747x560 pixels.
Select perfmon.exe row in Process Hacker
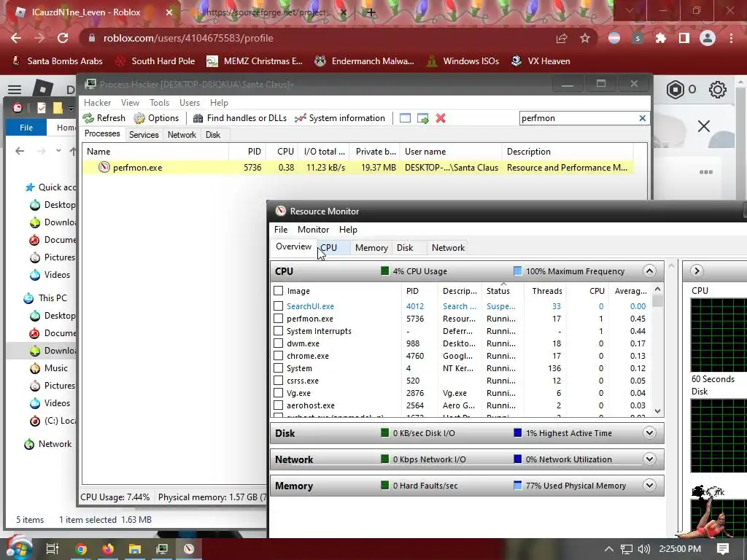pyautogui.click(x=357, y=168)
